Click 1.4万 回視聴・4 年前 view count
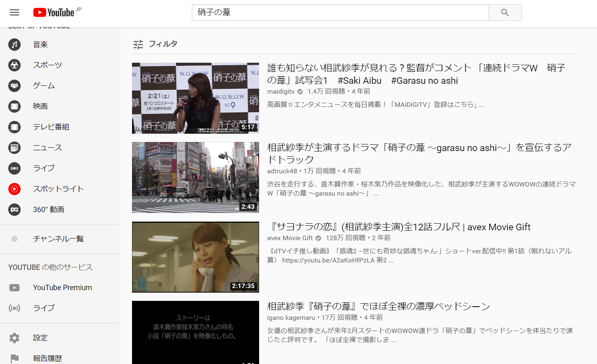Image resolution: width=597 pixels, height=364 pixels. tap(339, 92)
